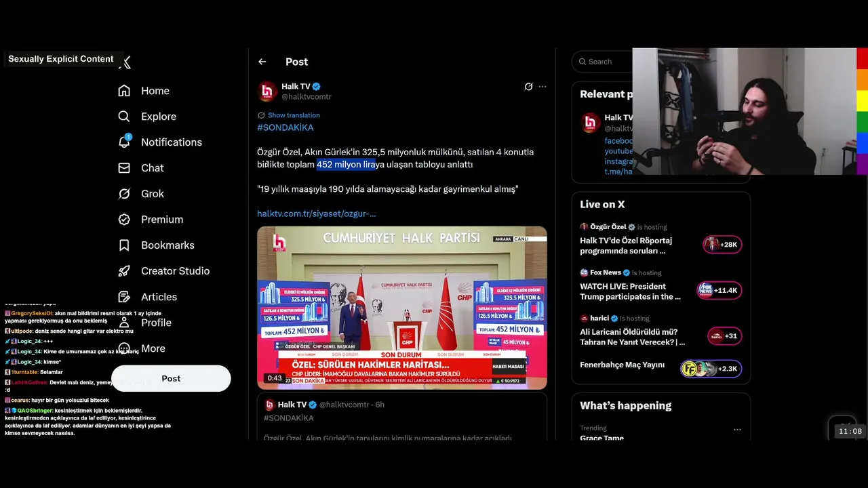Open the three-dot menu on Halk TV post
This screenshot has height=488, width=868.
tap(542, 87)
